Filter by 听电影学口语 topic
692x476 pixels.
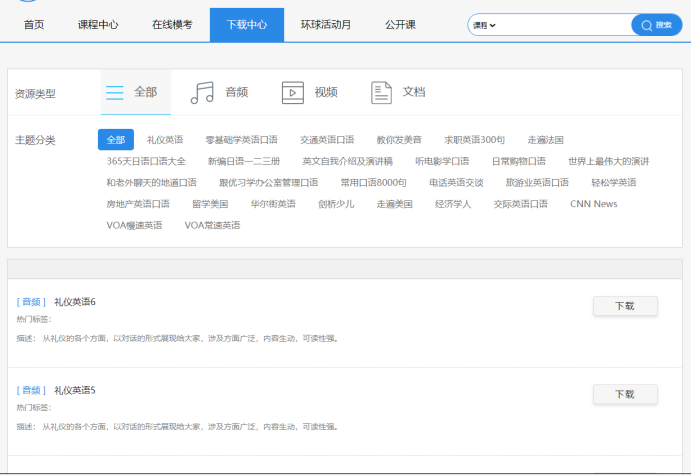pyautogui.click(x=442, y=161)
